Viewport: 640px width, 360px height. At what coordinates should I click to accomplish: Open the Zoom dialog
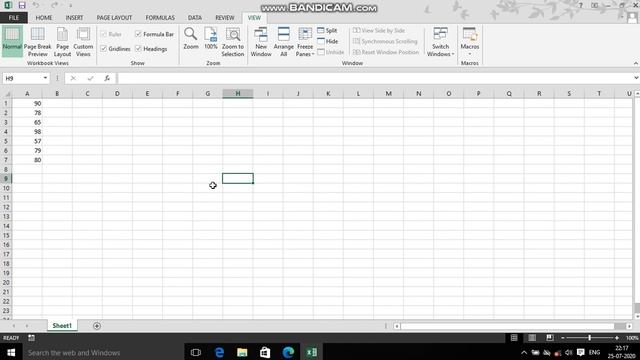[x=191, y=39]
